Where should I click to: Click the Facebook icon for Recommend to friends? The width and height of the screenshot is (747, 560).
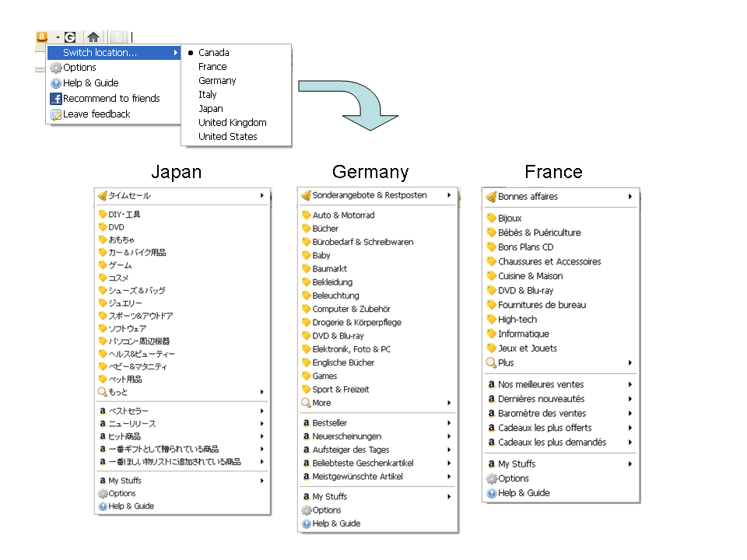(56, 99)
